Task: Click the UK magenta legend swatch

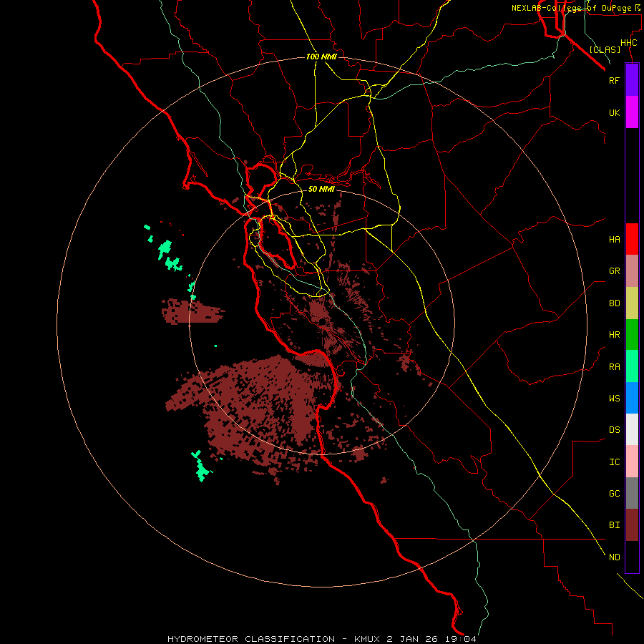Action: [632, 112]
